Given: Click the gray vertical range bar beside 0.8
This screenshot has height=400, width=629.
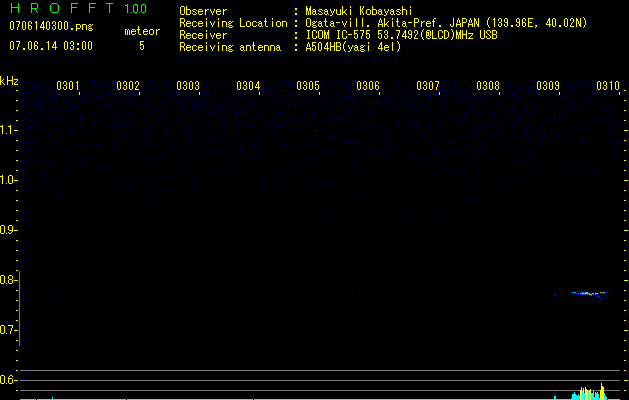Looking at the screenshot, I should click(19, 308).
